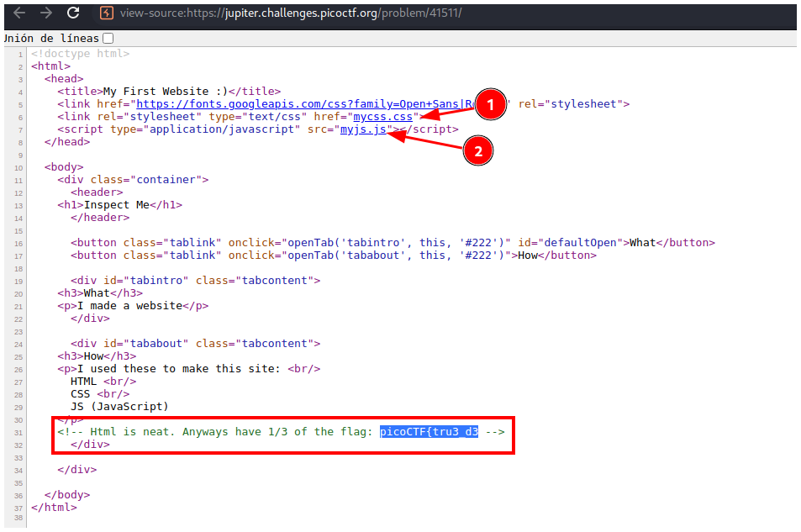
Task: Click the 'My First Website :)' title text
Action: click(165, 92)
